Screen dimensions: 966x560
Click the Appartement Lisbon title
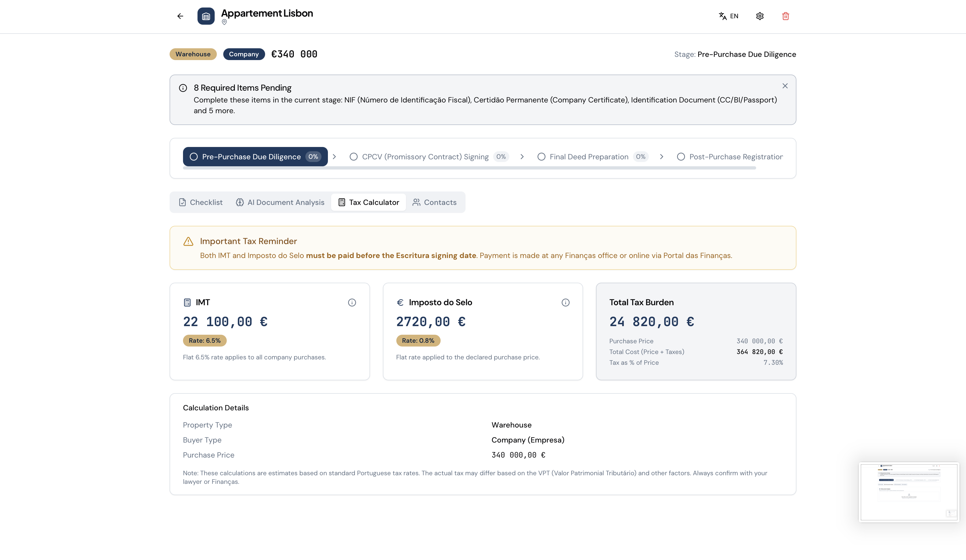pyautogui.click(x=267, y=13)
